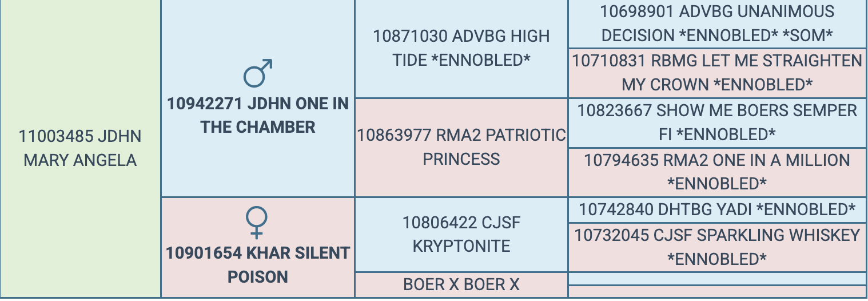Click the Boer X Boer X cell
This screenshot has width=868, height=301.
pyautogui.click(x=461, y=285)
